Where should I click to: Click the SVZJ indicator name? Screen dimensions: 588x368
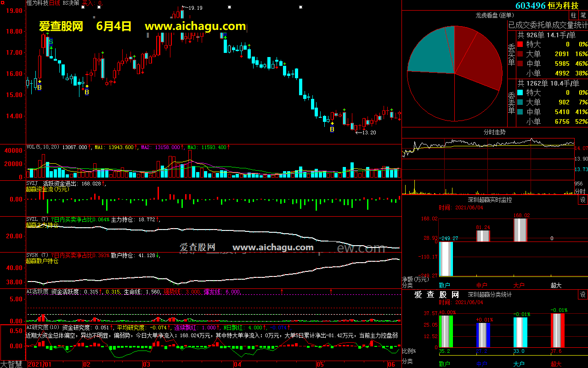pos(32,184)
